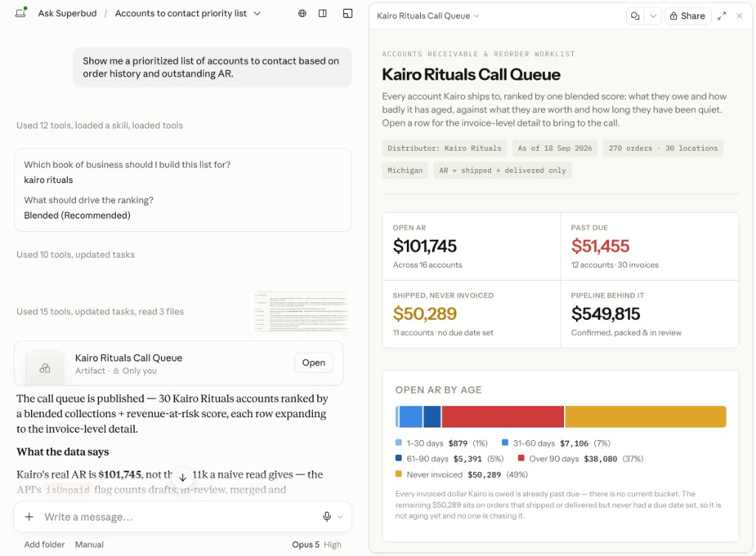
Task: Click the 'Blended (Recommended)' answer text
Action: coord(77,215)
